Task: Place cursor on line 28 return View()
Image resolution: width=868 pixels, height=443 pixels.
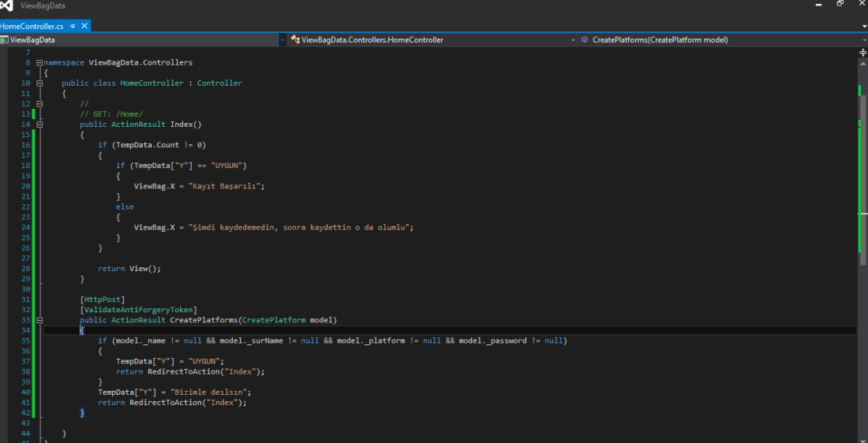Action: 129,269
